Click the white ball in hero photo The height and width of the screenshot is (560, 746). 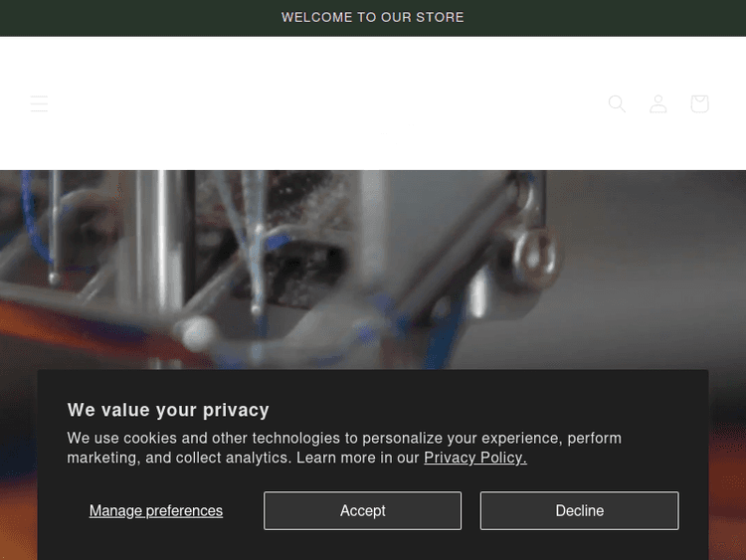pos(199,334)
